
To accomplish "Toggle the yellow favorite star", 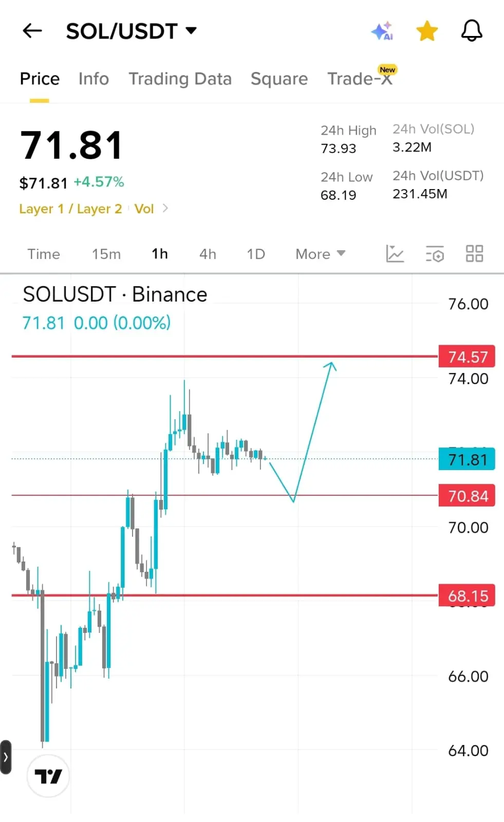I will point(427,31).
